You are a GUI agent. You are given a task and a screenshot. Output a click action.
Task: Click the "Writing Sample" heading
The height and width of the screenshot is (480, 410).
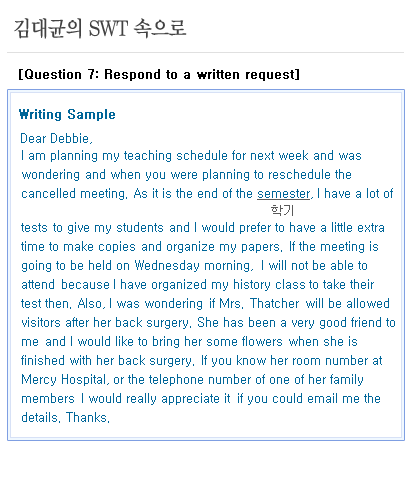(67, 114)
